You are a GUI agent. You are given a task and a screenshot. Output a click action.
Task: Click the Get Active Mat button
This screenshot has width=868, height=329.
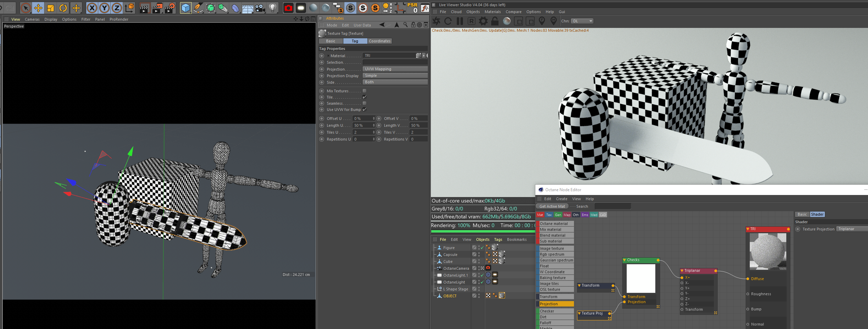tap(552, 206)
